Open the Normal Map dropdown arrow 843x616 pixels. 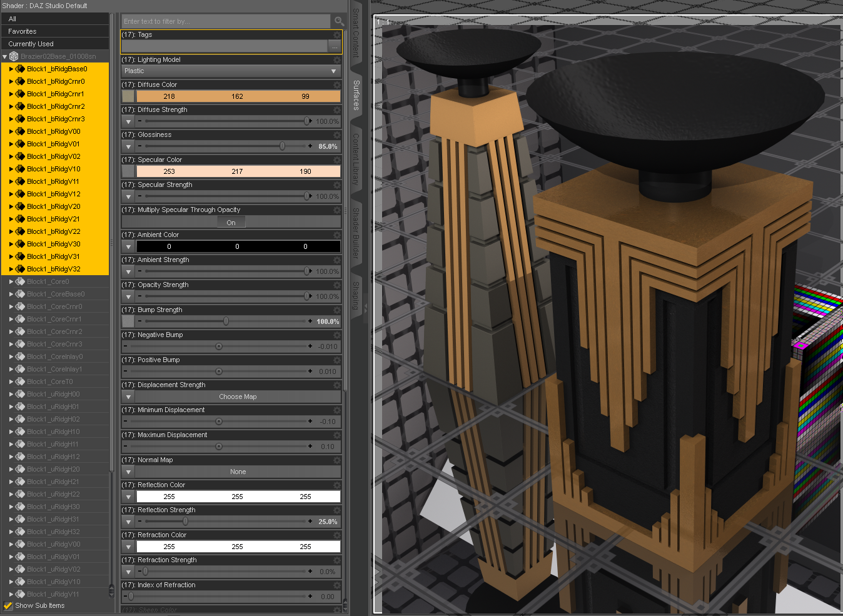tap(128, 472)
